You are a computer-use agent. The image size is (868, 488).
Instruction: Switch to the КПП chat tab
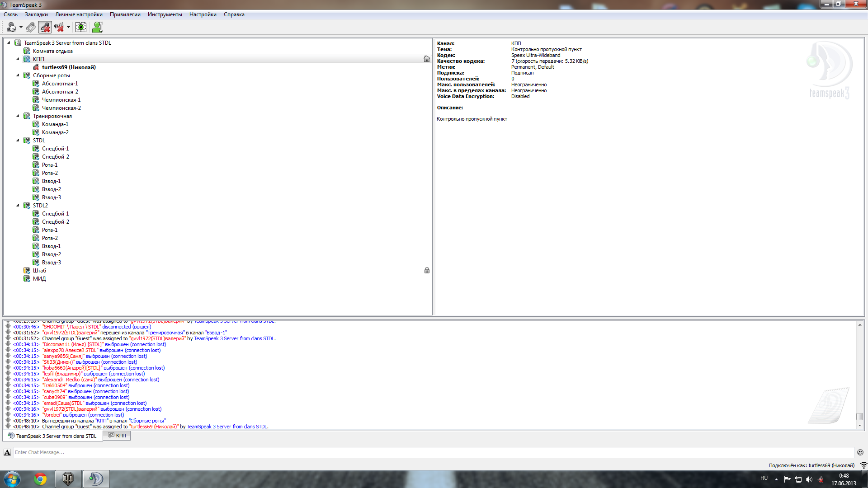tap(117, 436)
